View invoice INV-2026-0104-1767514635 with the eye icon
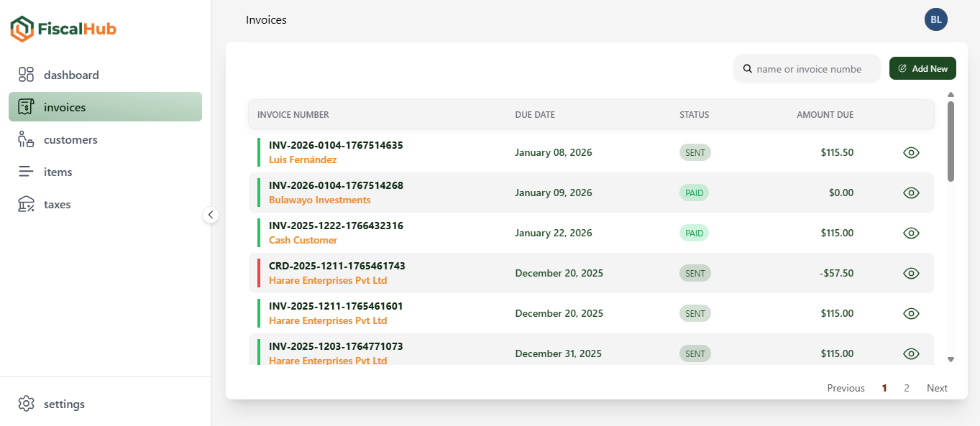The height and width of the screenshot is (426, 980). click(x=911, y=152)
